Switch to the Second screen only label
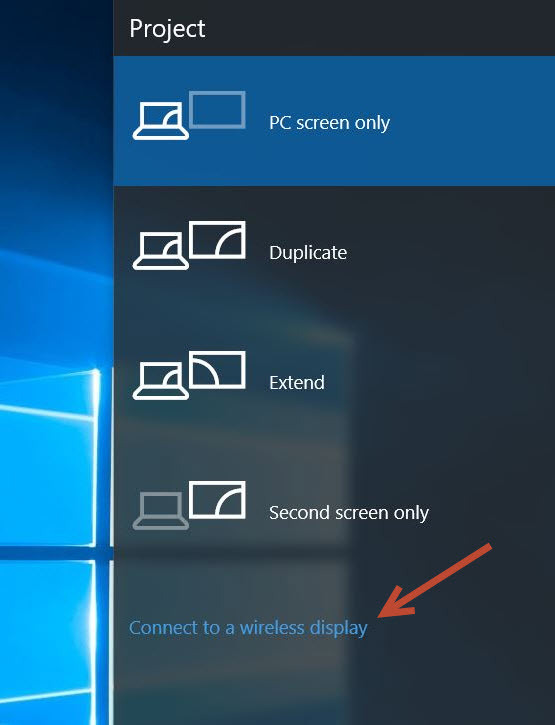This screenshot has height=725, width=555. click(349, 513)
